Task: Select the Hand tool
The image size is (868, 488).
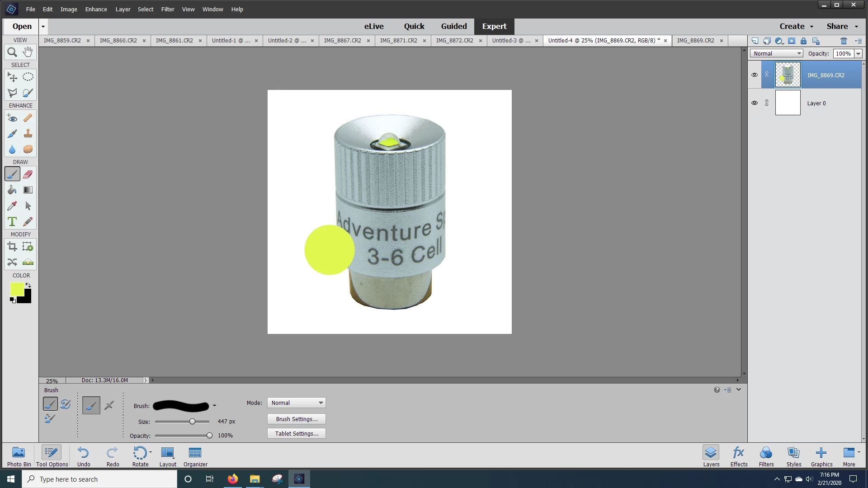Action: click(x=28, y=52)
